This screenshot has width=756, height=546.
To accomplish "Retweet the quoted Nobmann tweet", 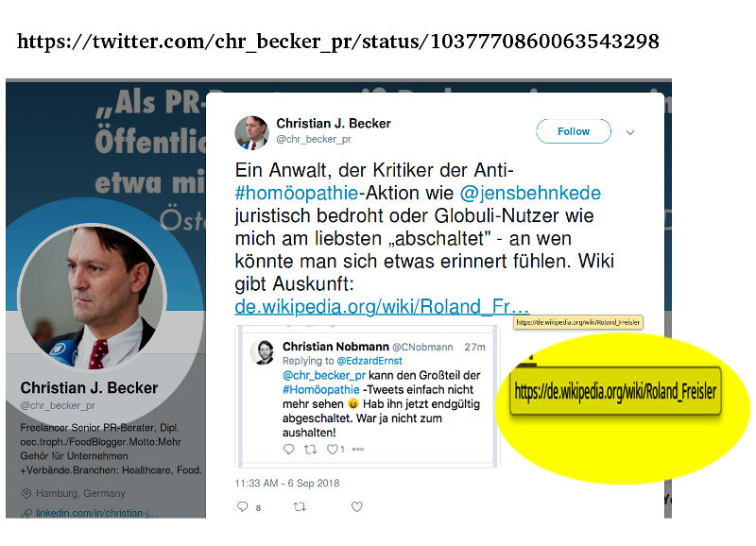I will pyautogui.click(x=310, y=449).
